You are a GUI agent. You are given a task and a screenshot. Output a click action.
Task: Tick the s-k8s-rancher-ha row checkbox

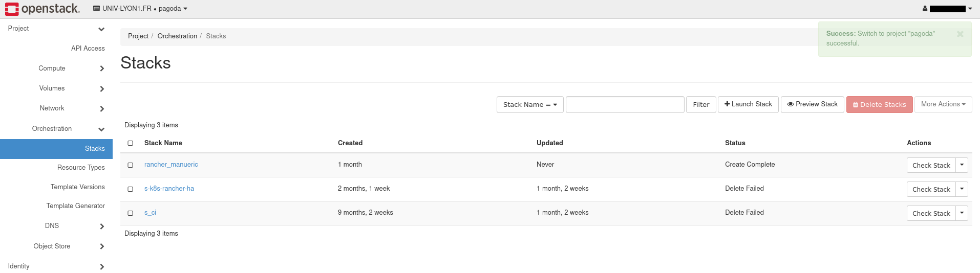click(131, 189)
